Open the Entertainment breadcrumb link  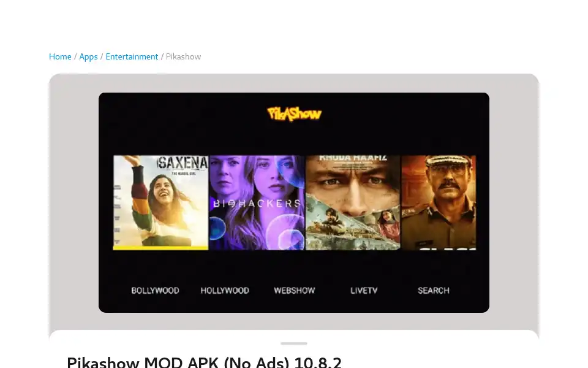[132, 56]
